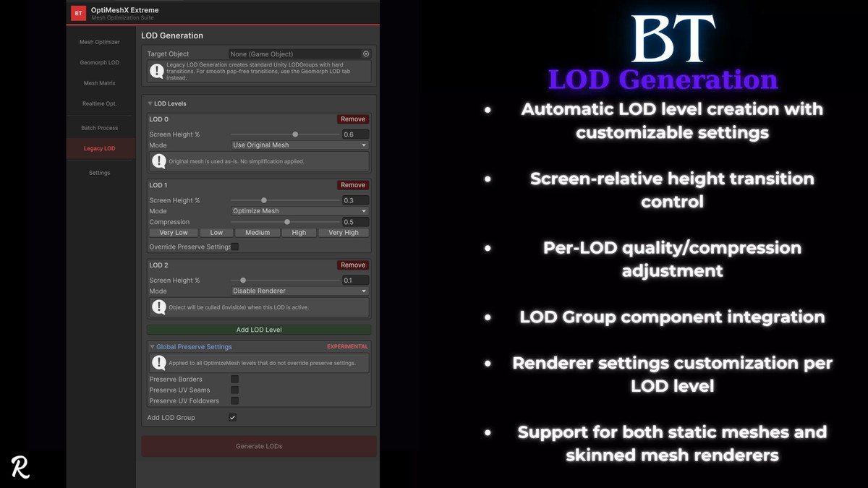Open LOD 1 Mode dropdown 'Optimize Mesh'
This screenshot has height=488, width=868.
299,211
